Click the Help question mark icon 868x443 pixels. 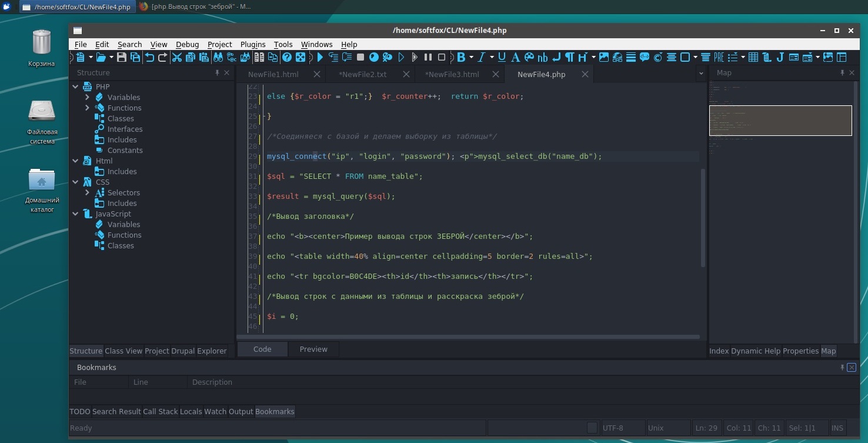click(x=287, y=57)
